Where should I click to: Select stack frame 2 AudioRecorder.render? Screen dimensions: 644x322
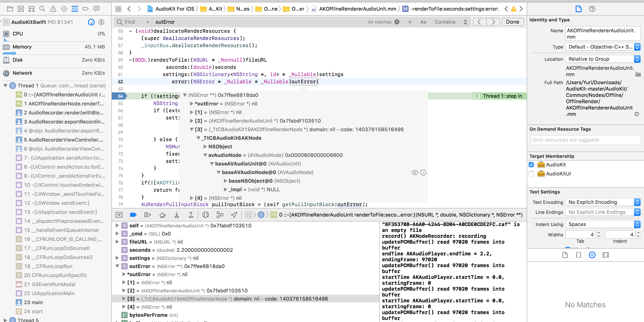(60, 113)
